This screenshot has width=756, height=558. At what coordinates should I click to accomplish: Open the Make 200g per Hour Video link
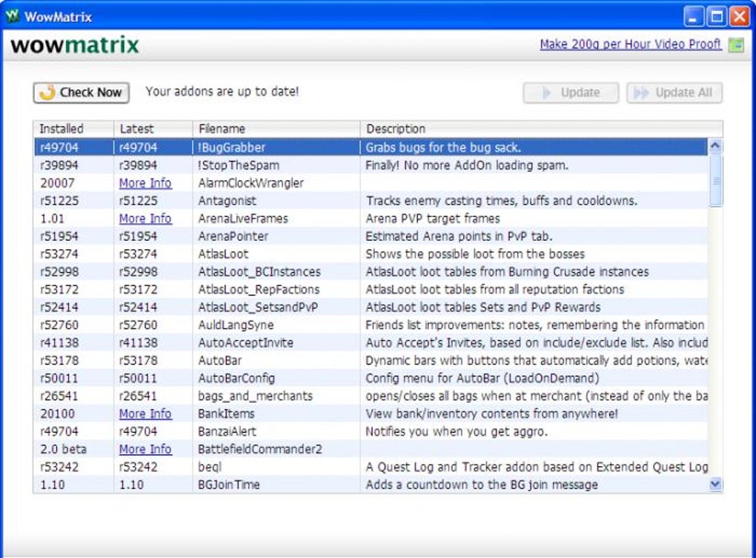click(630, 44)
